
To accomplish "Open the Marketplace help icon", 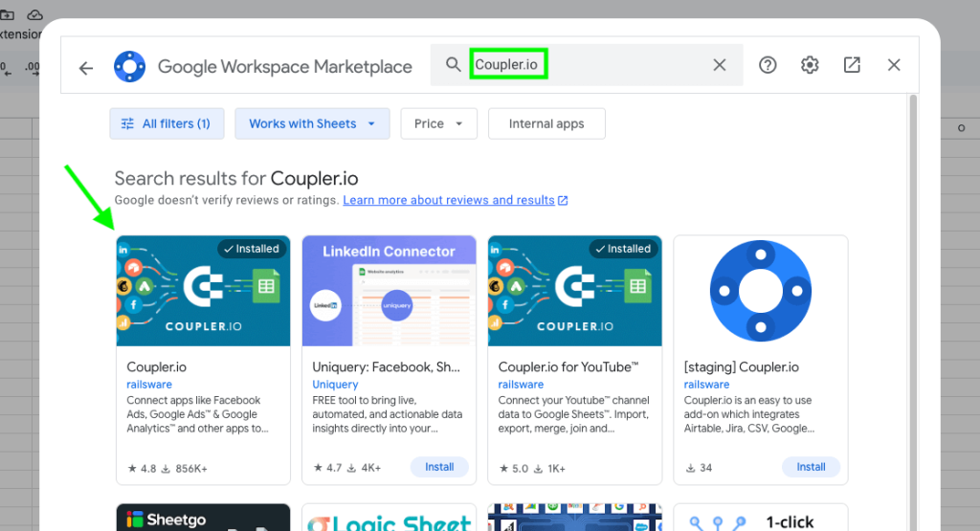I will (768, 64).
